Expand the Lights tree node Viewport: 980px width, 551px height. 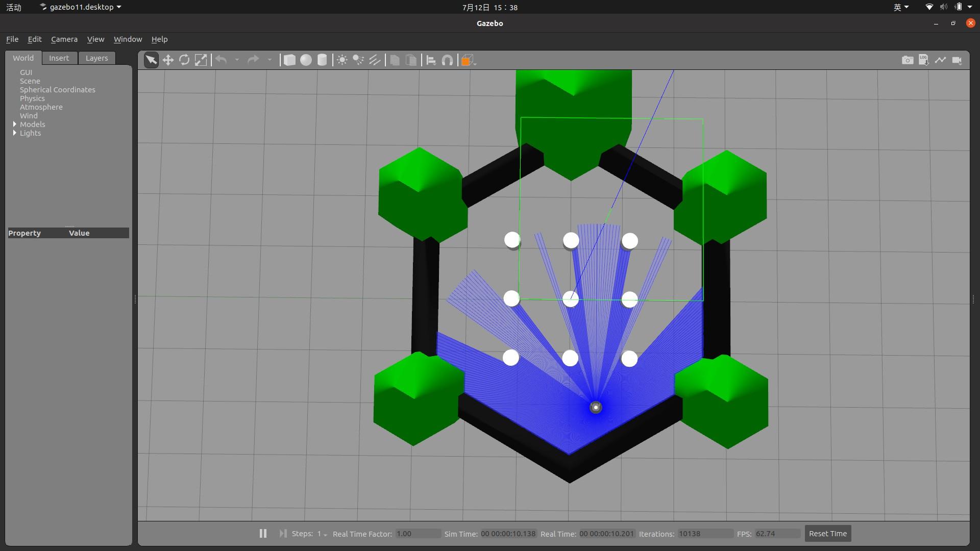[x=15, y=133]
